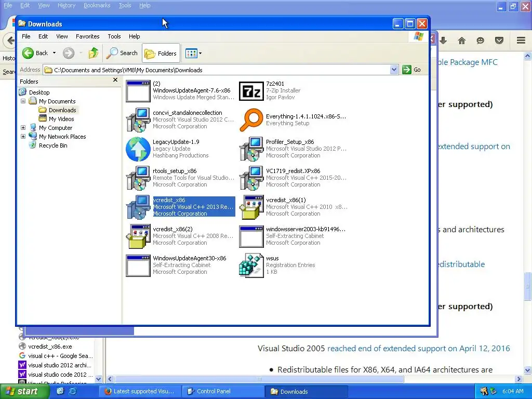Click Firefox Pocket icon
The height and width of the screenshot is (399, 532).
[499, 41]
